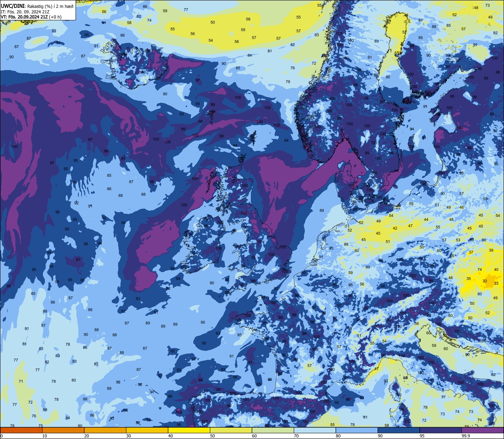Click the humidity value "35" on the map
504x439 pixels.
469,279
